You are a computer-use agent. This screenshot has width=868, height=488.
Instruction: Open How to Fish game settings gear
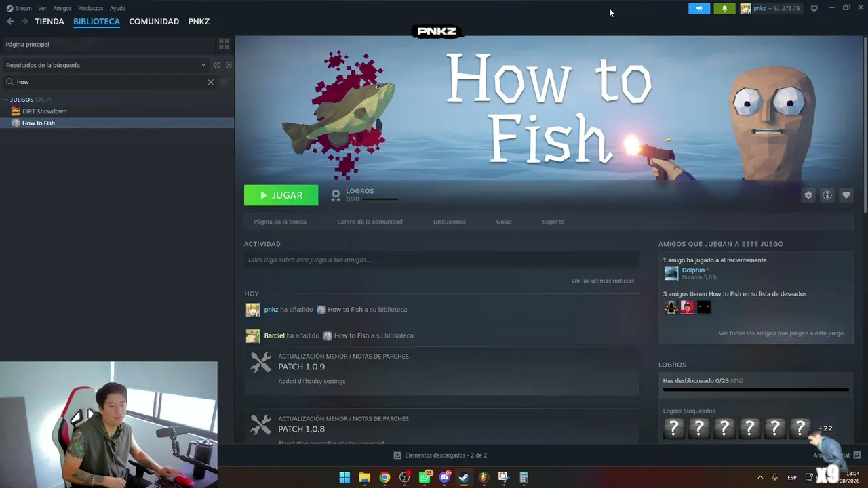(808, 195)
